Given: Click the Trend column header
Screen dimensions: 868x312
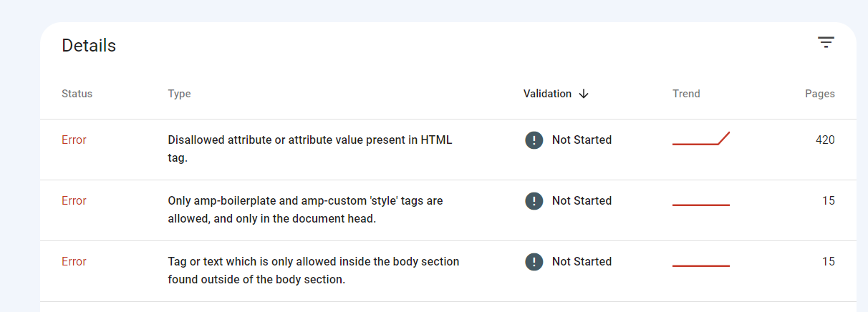Looking at the screenshot, I should 686,94.
